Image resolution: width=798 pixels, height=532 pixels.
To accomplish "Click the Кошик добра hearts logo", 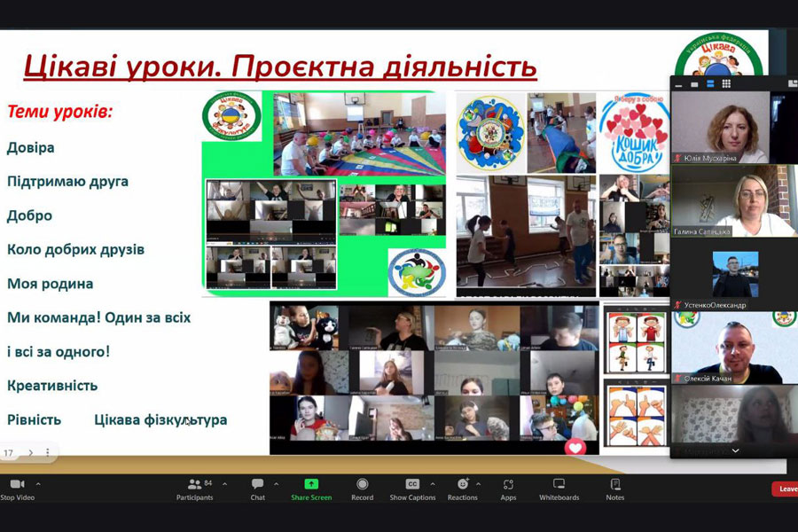I will [x=634, y=133].
